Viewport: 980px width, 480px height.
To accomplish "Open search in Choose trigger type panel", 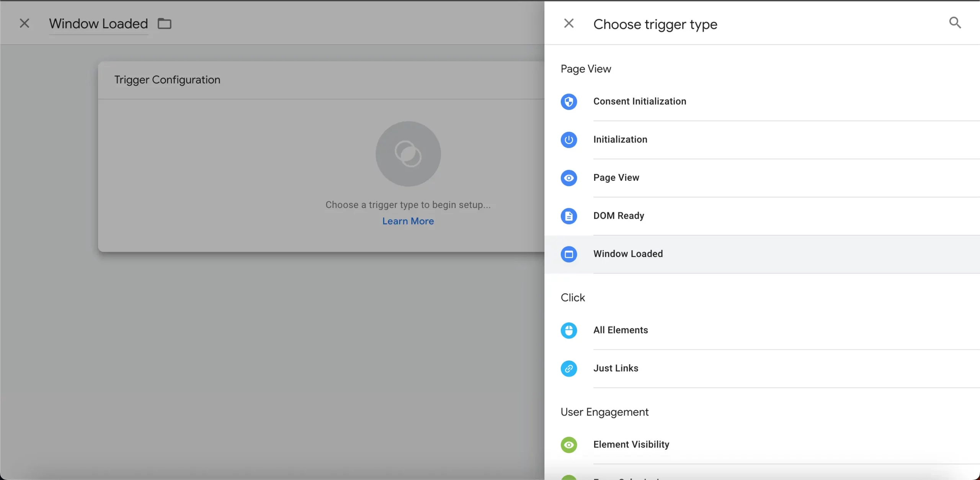I will pos(955,23).
